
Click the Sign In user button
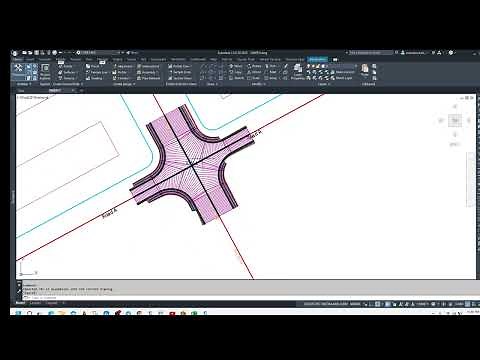413,53
